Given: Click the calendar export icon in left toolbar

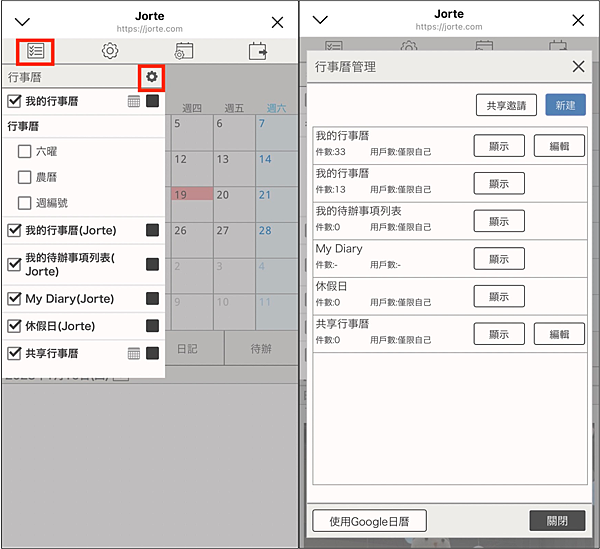Looking at the screenshot, I should pos(258,51).
